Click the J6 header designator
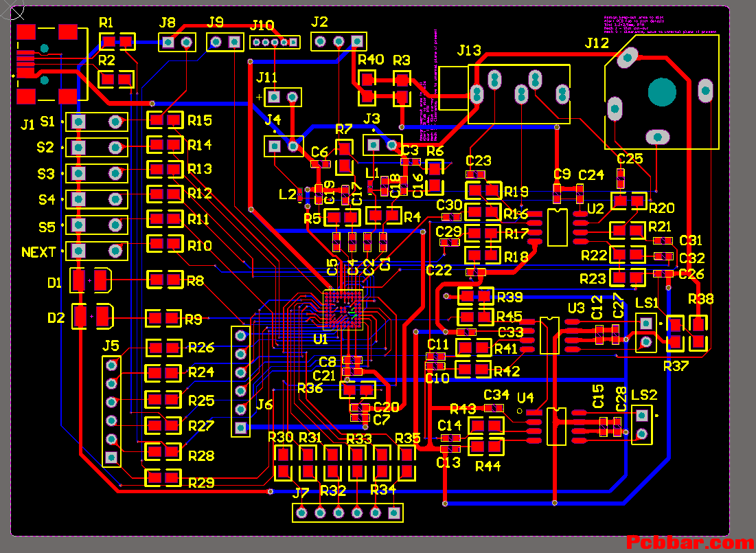The width and height of the screenshot is (756, 553). (264, 405)
